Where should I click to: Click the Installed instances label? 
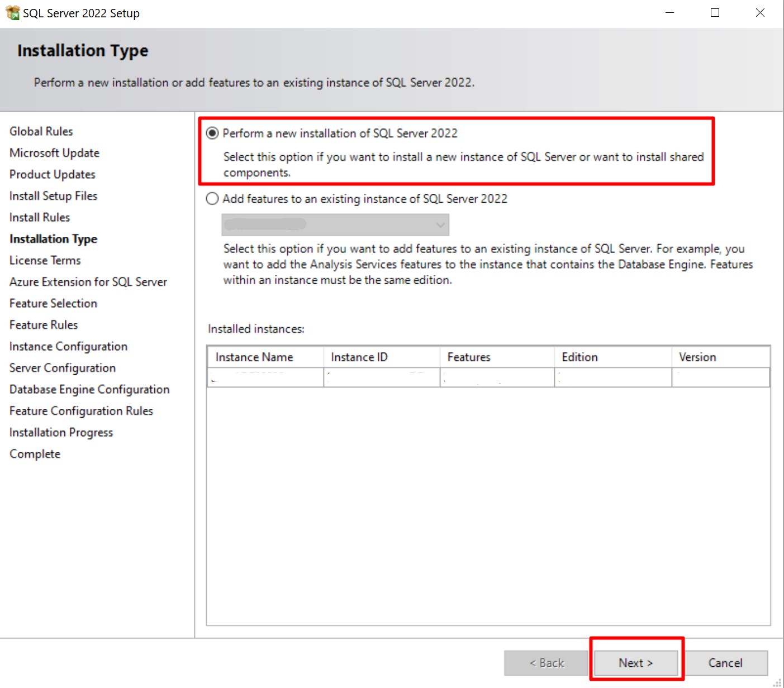coord(256,329)
